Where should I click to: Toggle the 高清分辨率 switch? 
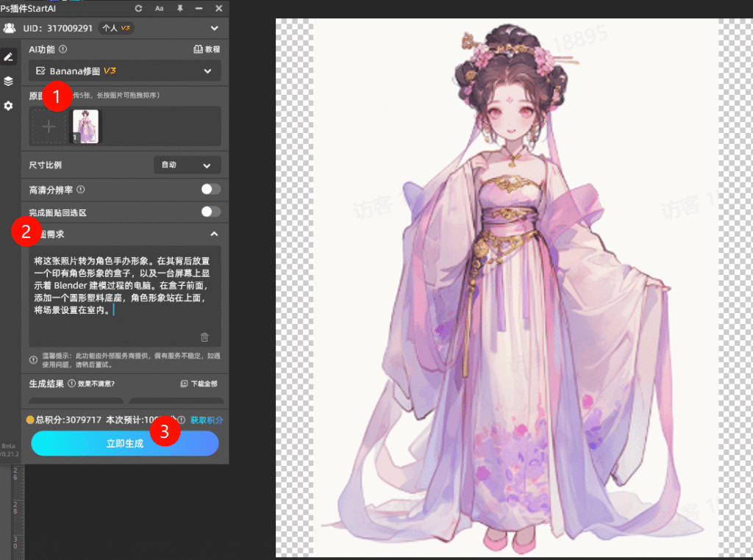[210, 189]
